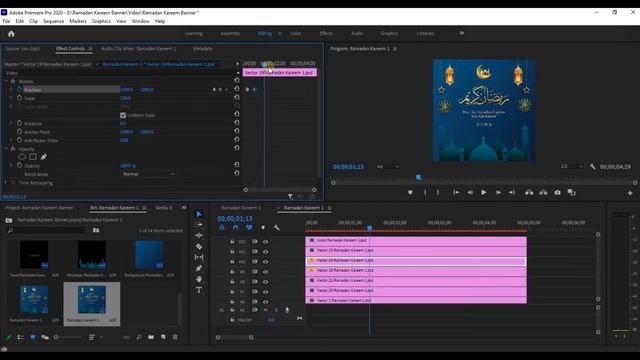Play the Program monitor

click(x=484, y=192)
